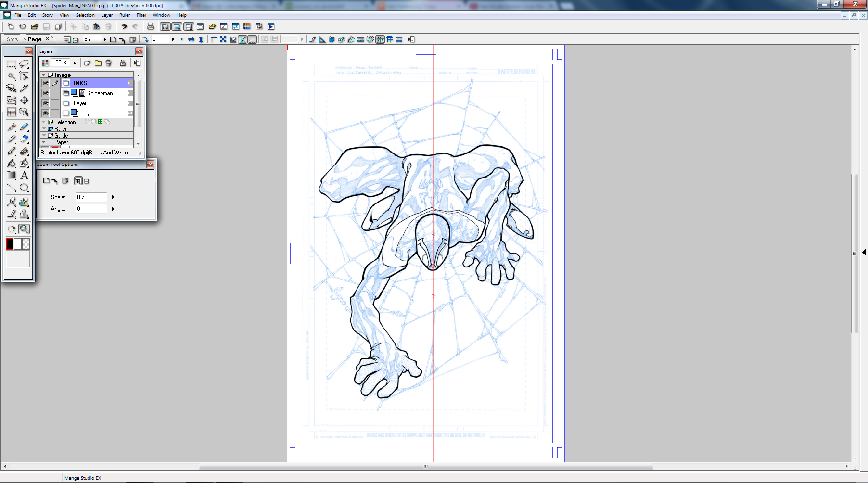Open toolbar zoom scale arrow
This screenshot has height=483, width=868.
tap(105, 39)
